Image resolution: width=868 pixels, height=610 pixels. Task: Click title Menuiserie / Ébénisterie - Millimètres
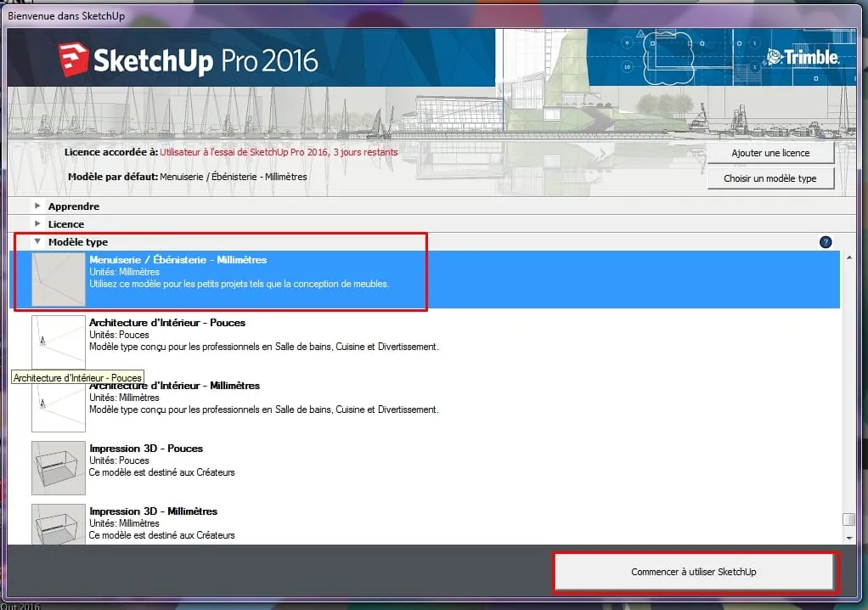(x=178, y=260)
